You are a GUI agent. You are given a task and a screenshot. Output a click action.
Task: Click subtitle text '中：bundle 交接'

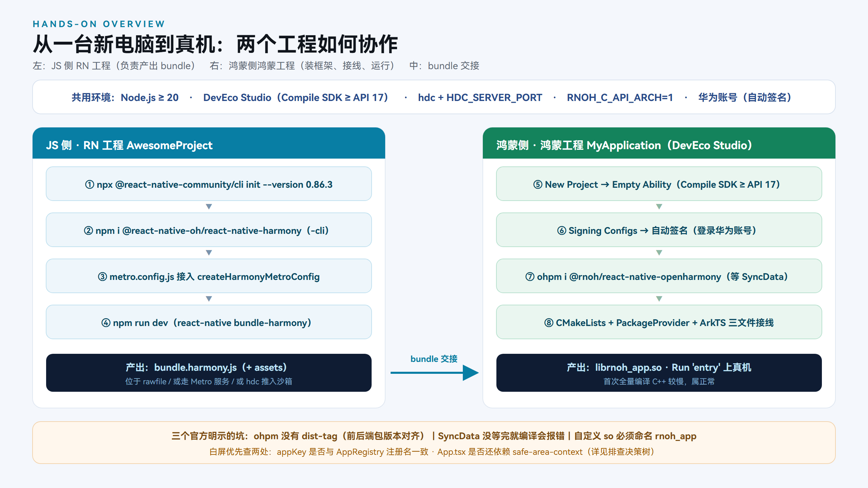pyautogui.click(x=445, y=66)
